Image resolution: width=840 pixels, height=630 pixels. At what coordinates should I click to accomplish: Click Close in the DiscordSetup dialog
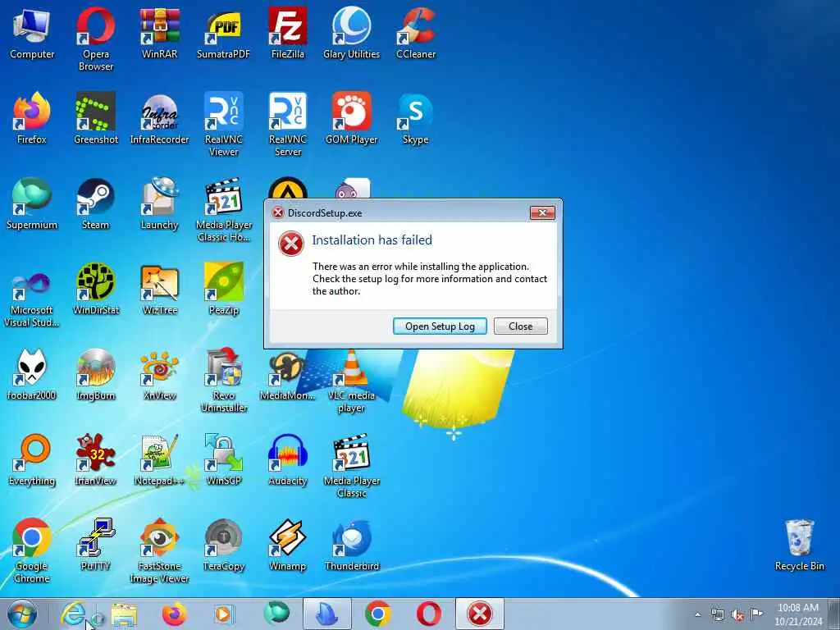pyautogui.click(x=520, y=326)
